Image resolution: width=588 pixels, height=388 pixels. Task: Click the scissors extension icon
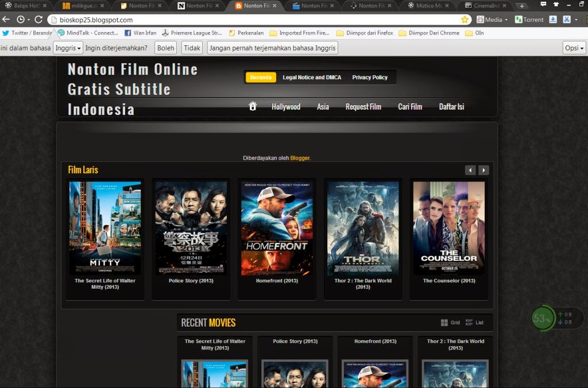click(x=567, y=20)
